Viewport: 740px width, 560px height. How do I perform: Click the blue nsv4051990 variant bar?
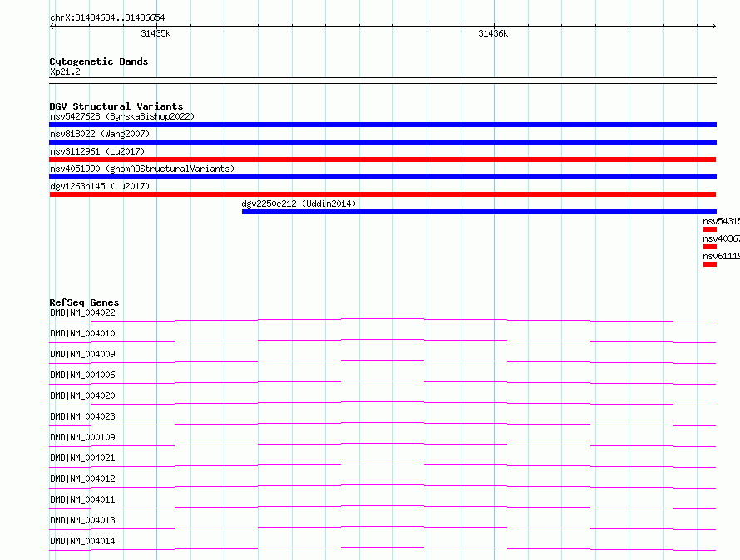point(382,177)
